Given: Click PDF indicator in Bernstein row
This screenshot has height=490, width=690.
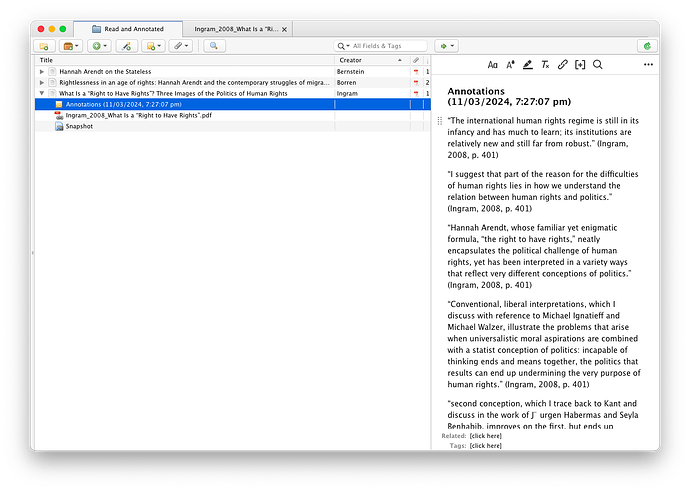Looking at the screenshot, I should click(416, 72).
